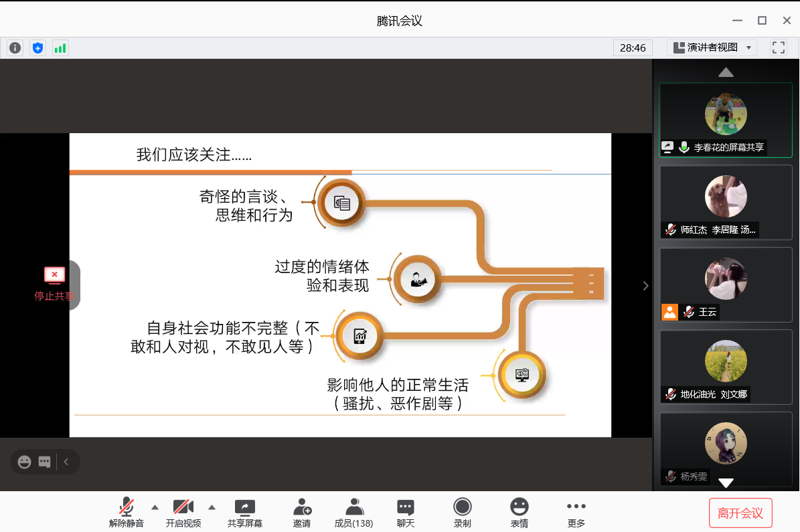Click Share Screen (共享屏幕)
The image size is (800, 532).
coord(244,513)
